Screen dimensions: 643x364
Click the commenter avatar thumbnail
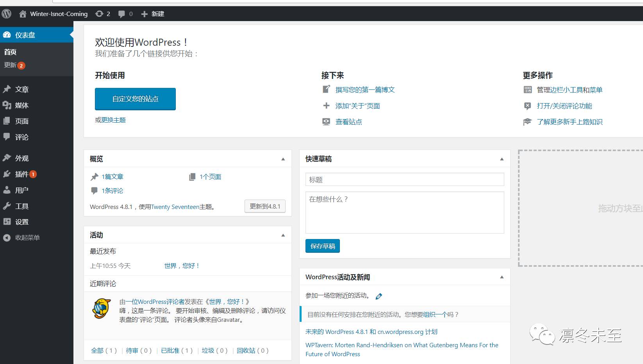pos(102,309)
